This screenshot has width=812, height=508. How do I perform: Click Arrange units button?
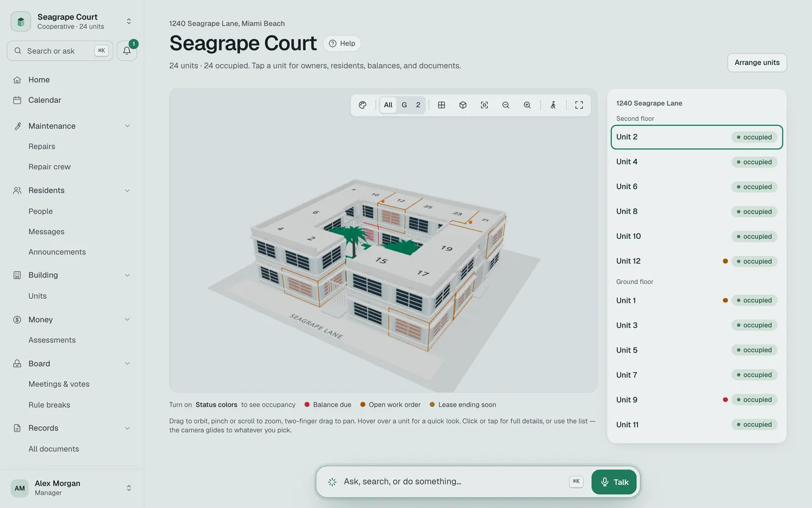coord(757,63)
